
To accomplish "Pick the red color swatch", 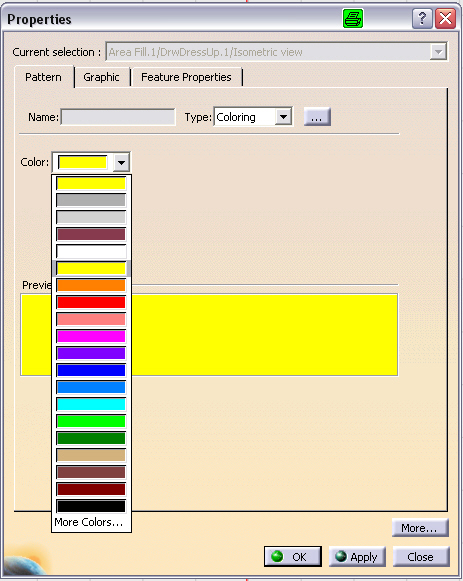I will 91,302.
